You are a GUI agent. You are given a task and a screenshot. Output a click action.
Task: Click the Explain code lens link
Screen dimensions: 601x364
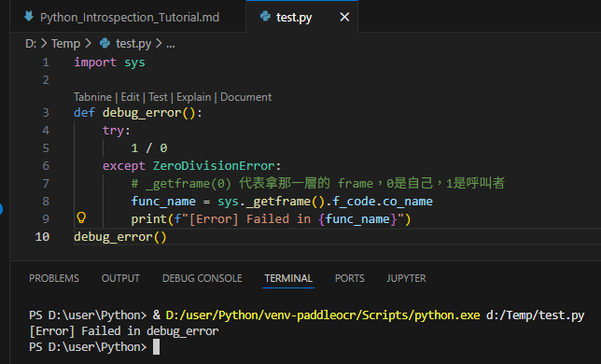point(193,97)
